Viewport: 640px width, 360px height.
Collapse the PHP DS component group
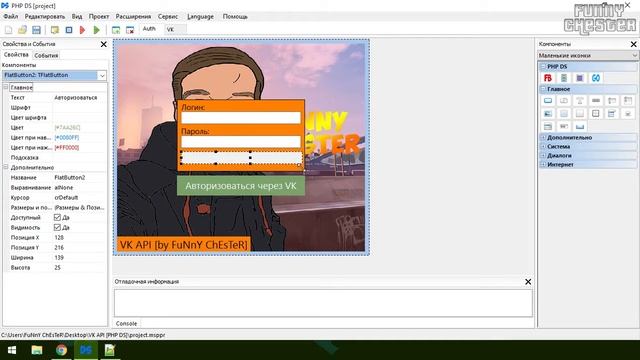click(543, 66)
